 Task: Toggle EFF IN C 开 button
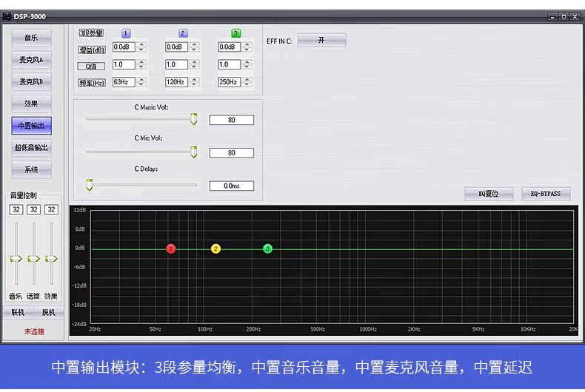pyautogui.click(x=321, y=40)
